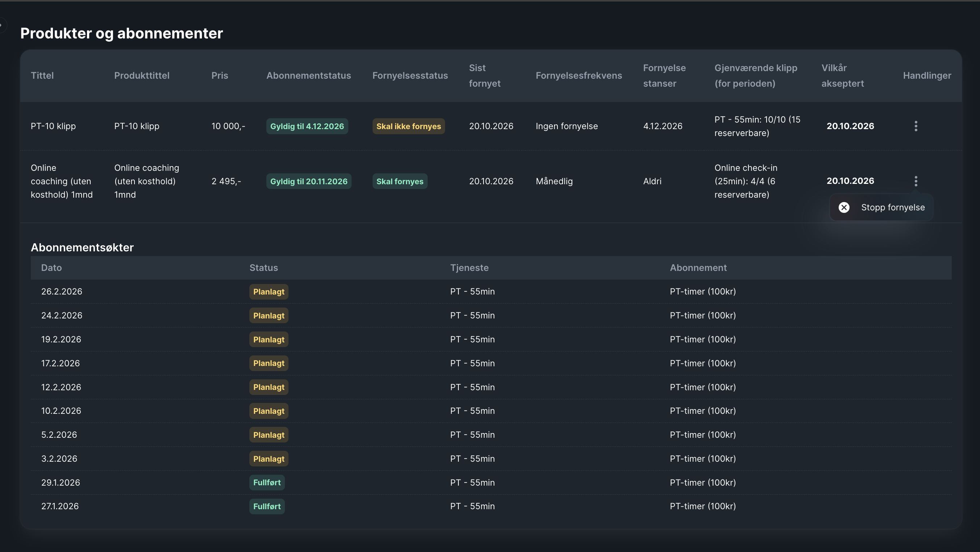Click the Handlinger column header
This screenshot has height=552, width=980.
(927, 75)
